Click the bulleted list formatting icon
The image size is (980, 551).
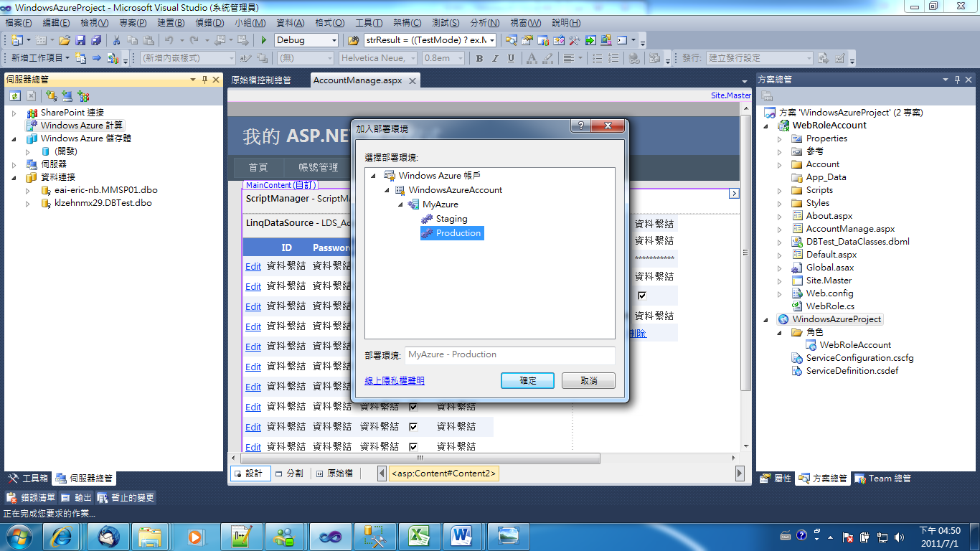[597, 58]
